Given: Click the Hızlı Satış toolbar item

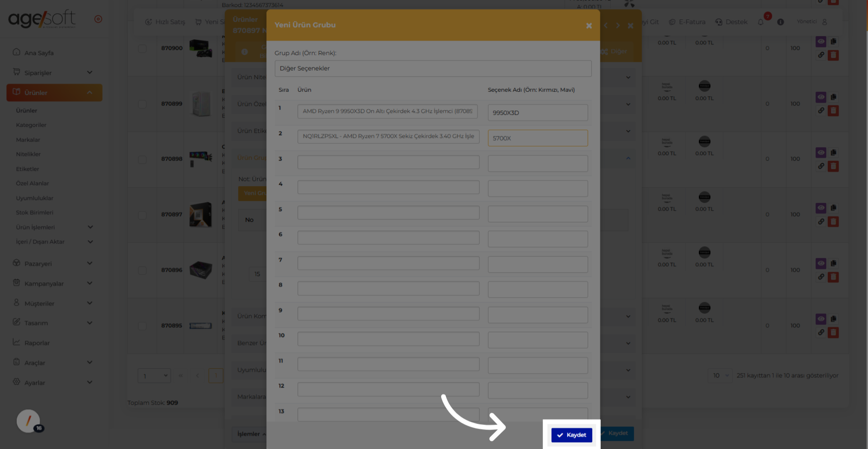Looking at the screenshot, I should point(165,22).
